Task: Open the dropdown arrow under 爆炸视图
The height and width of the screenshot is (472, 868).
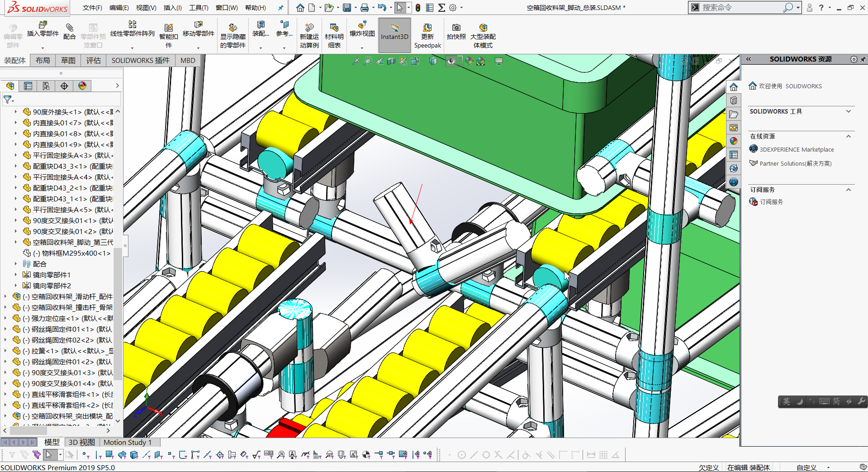Action: [x=362, y=48]
